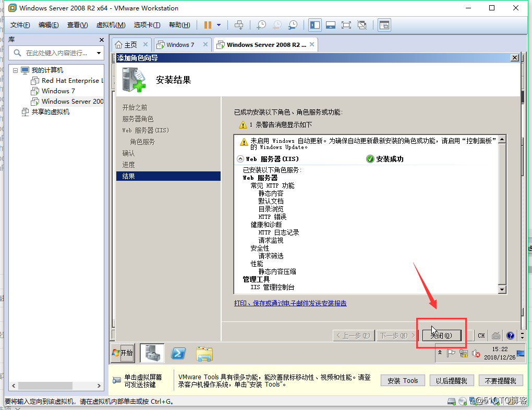Open Server Manager from guest taskbar
Image resolution: width=532 pixels, height=410 pixels.
click(x=152, y=353)
